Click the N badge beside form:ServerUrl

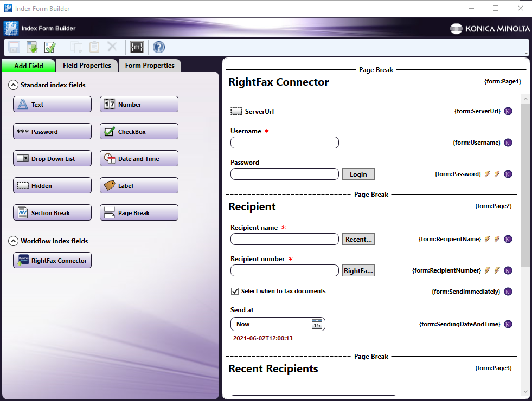508,111
